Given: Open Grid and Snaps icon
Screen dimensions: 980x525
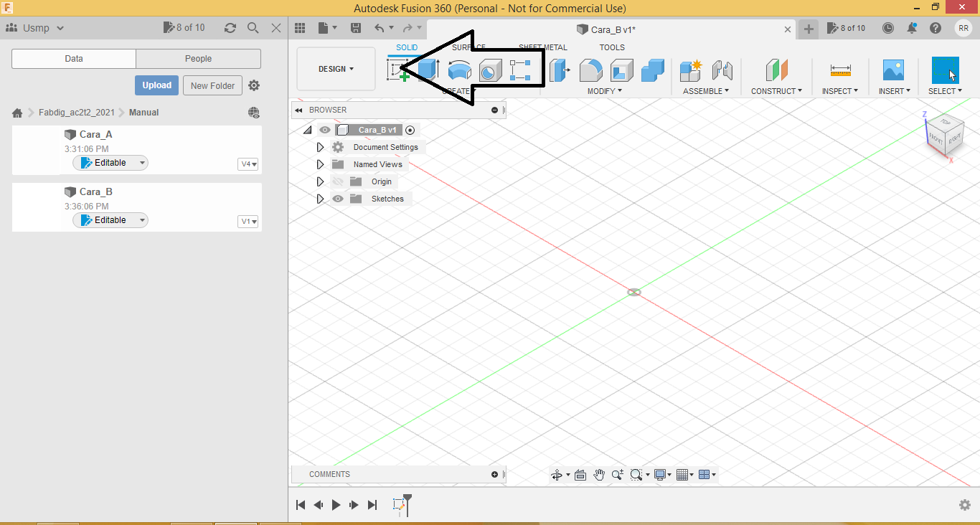Looking at the screenshot, I should [x=682, y=475].
